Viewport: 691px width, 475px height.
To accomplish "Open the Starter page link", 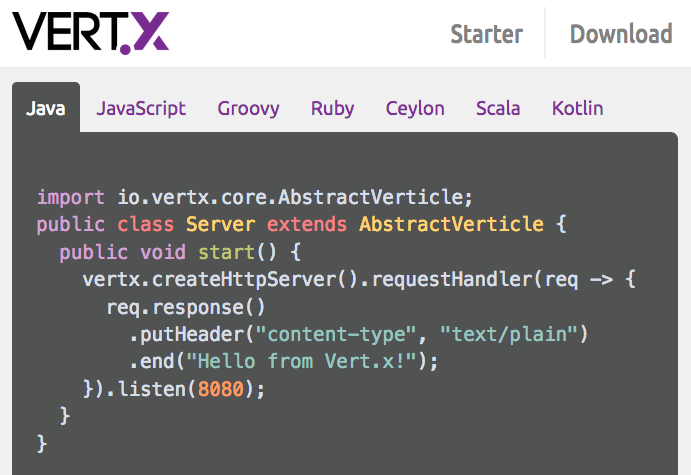I will 486,34.
